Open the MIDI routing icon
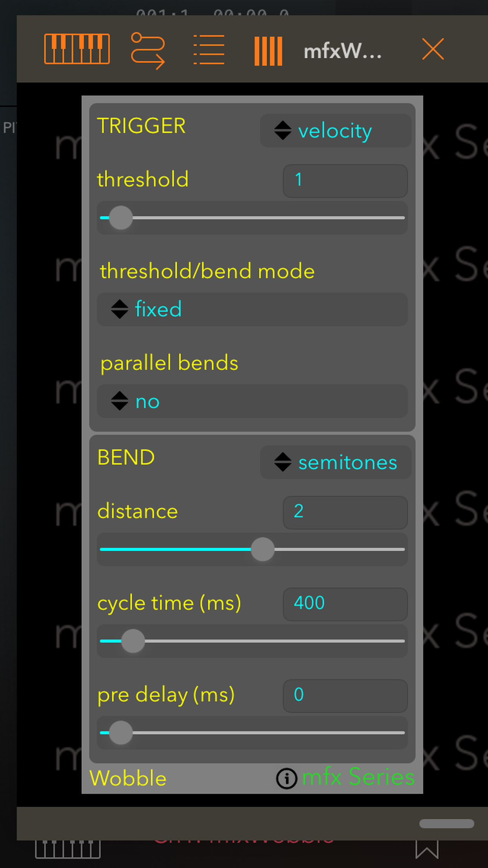 148,50
